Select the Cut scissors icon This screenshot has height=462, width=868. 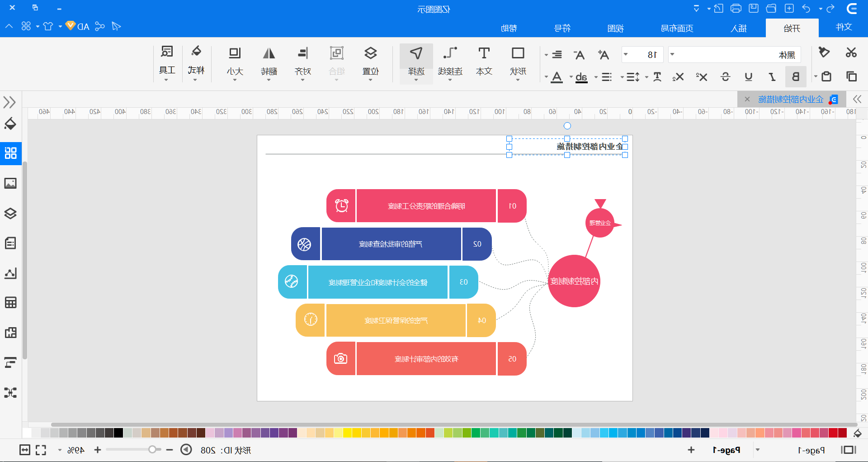click(x=851, y=52)
